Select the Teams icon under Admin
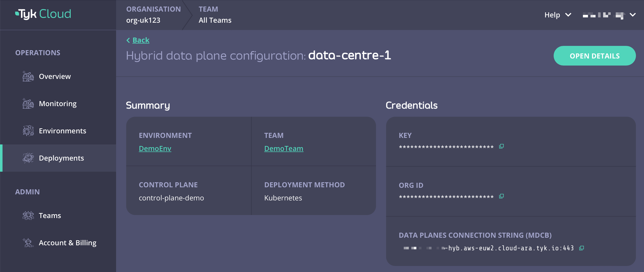Viewport: 644px width, 272px height. coord(28,215)
